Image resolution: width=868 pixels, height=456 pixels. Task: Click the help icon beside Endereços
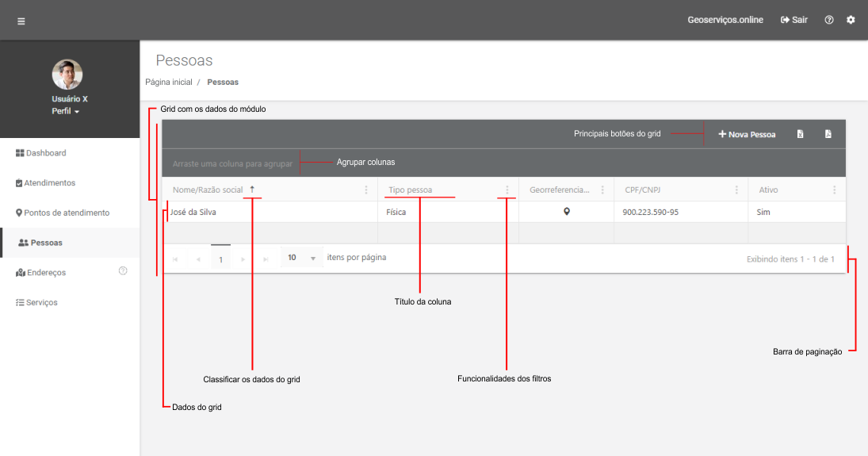coord(123,271)
